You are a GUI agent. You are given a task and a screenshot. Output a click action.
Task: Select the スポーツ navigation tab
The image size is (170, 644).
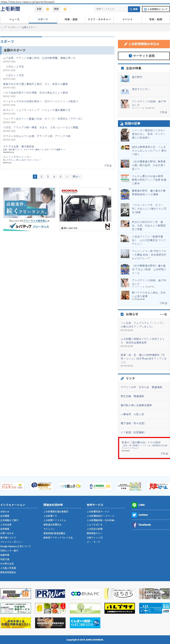tap(43, 19)
